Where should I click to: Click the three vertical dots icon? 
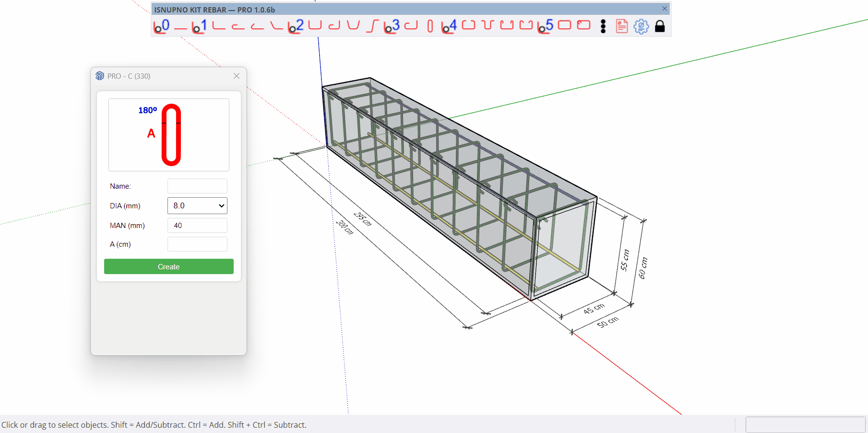[603, 26]
